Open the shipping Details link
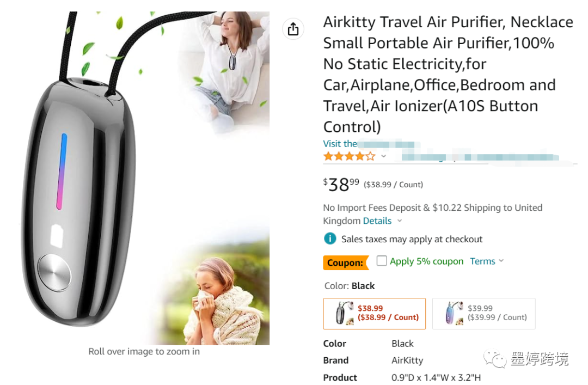Screen dimensions: 588x385 (x=377, y=221)
